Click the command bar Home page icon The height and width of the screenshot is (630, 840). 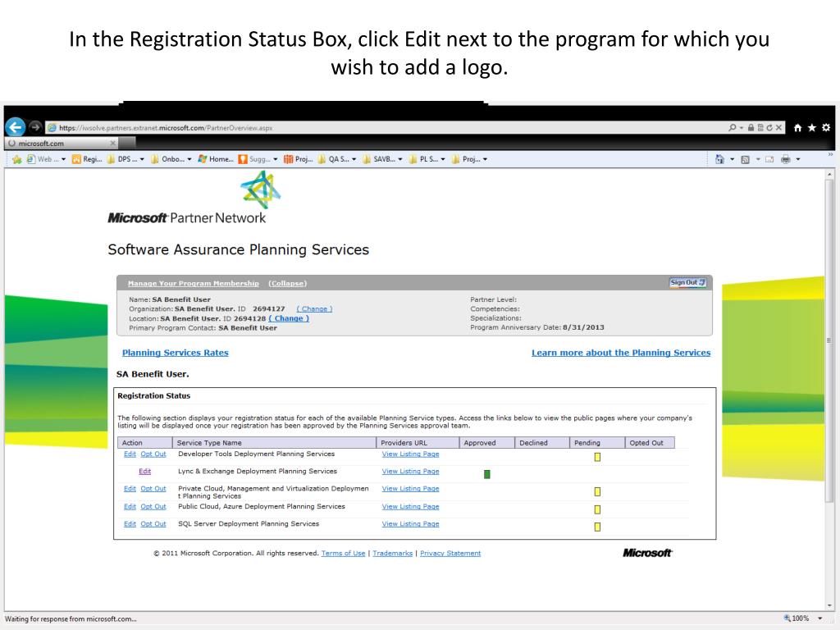[719, 159]
